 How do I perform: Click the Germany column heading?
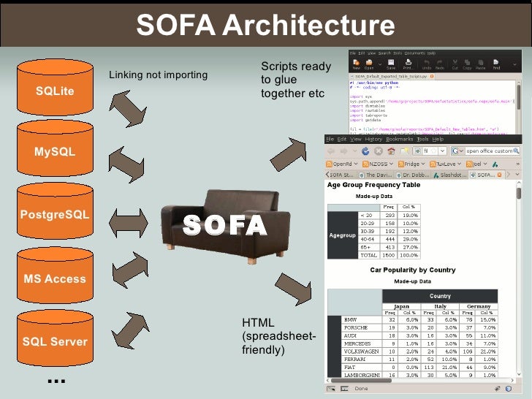coord(479,306)
